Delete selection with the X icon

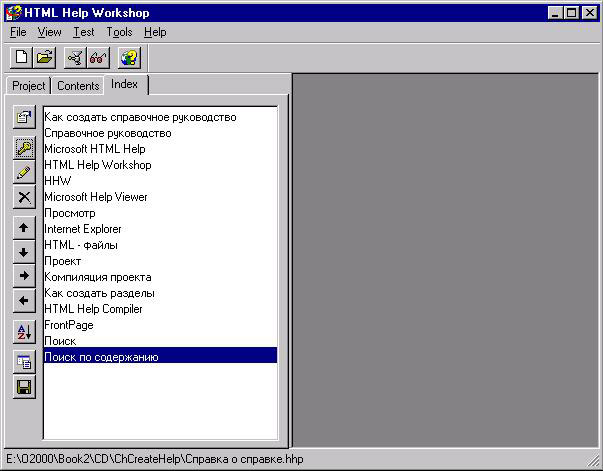tap(24, 197)
